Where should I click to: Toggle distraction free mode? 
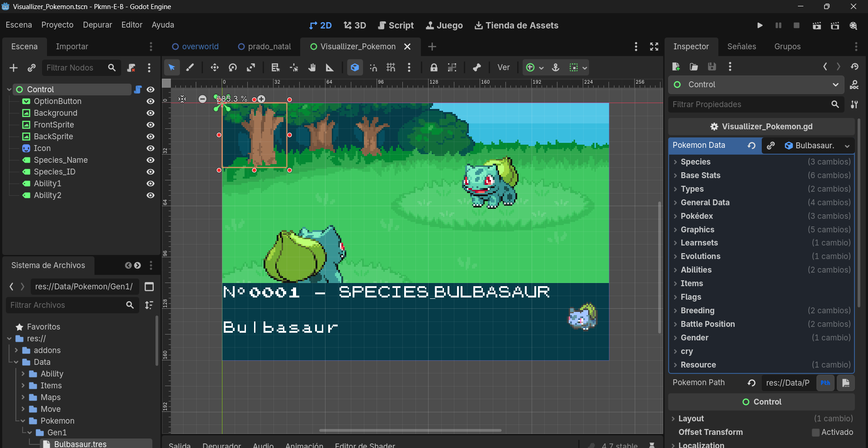(x=654, y=47)
